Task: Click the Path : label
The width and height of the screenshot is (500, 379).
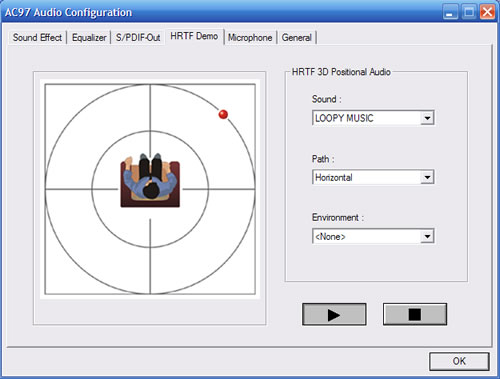Action: [323, 159]
